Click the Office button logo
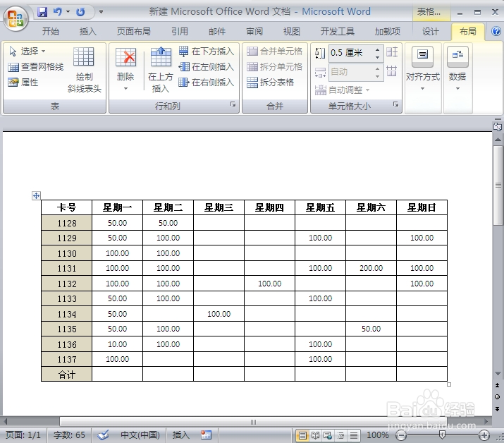 point(16,18)
